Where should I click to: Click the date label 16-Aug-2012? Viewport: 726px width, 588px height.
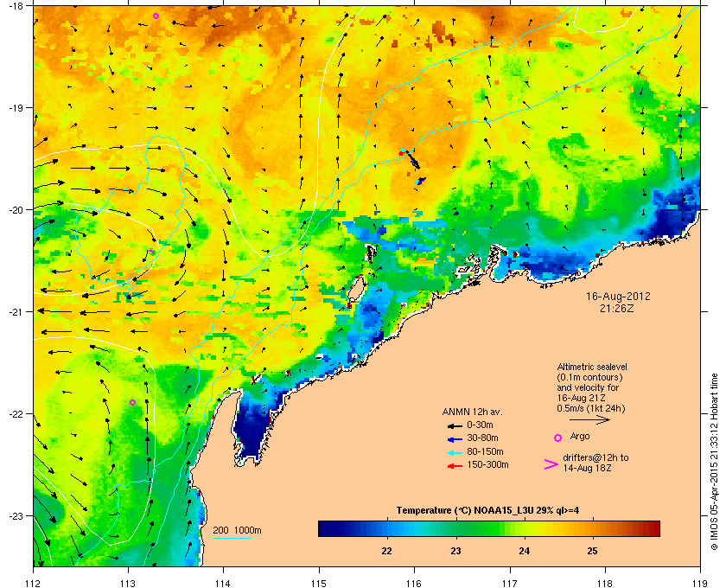point(618,296)
